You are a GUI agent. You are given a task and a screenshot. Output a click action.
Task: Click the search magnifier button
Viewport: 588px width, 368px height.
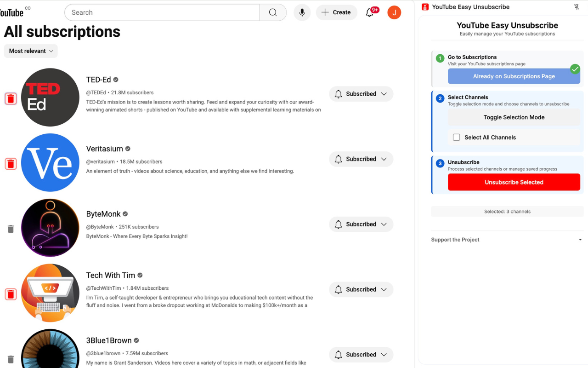coord(273,12)
